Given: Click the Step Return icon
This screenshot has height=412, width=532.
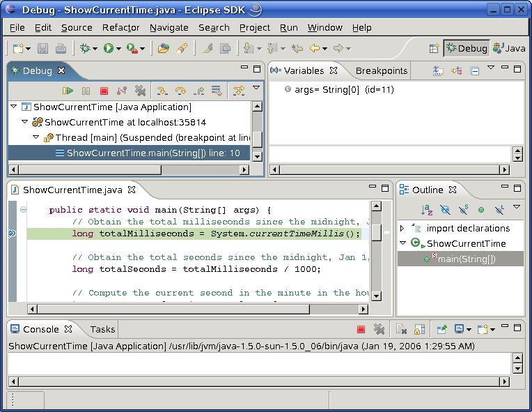Looking at the screenshot, I should click(199, 91).
